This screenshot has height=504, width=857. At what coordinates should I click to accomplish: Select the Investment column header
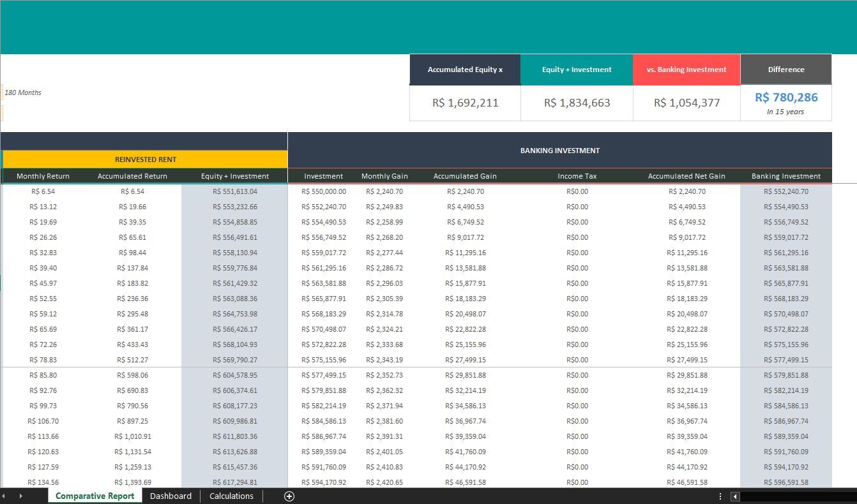point(323,176)
